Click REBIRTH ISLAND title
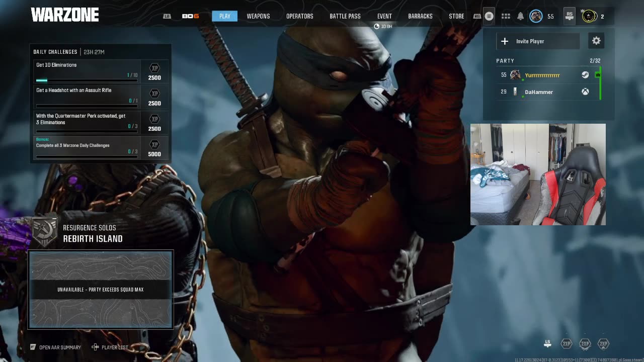The height and width of the screenshot is (362, 644). (93, 239)
